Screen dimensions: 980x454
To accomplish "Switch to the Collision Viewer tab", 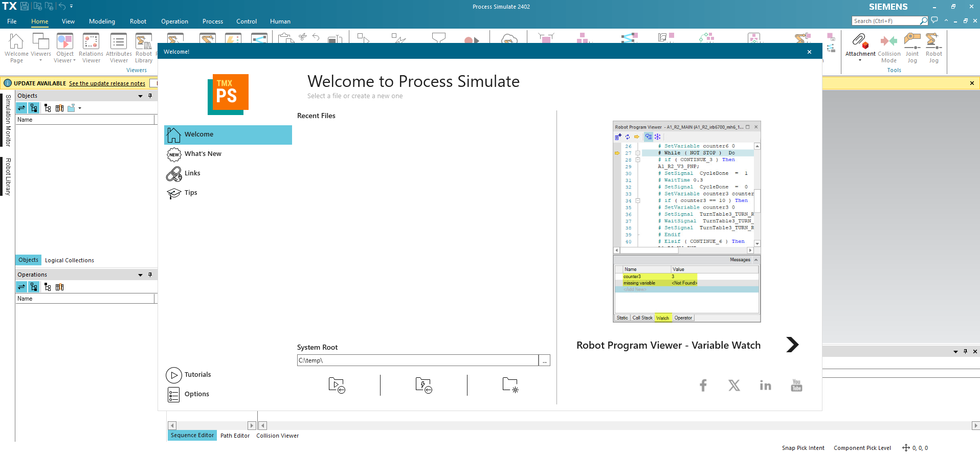I will click(x=278, y=436).
